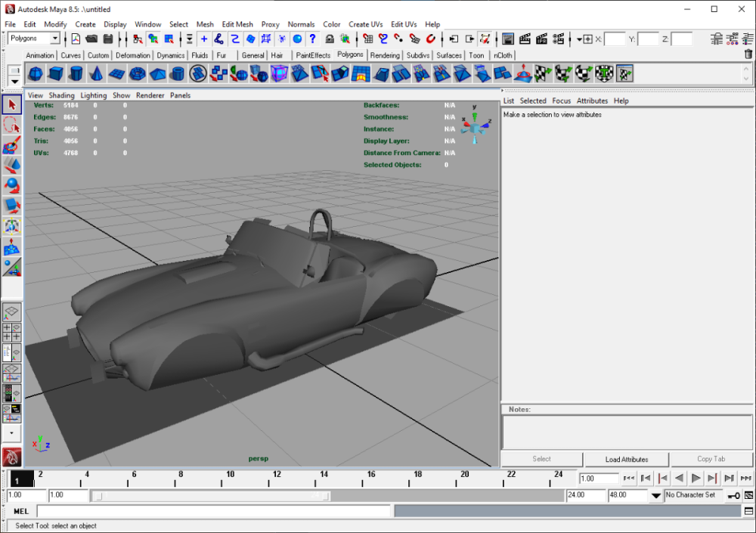Click the Load Attributes button
The width and height of the screenshot is (756, 533).
coord(626,459)
